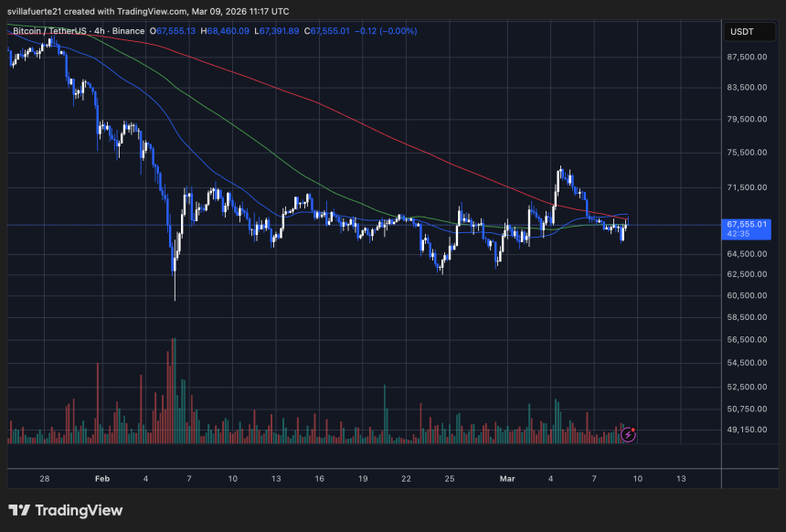Click the TradingView logo at the bottom
Image resolution: width=786 pixels, height=532 pixels.
(65, 510)
